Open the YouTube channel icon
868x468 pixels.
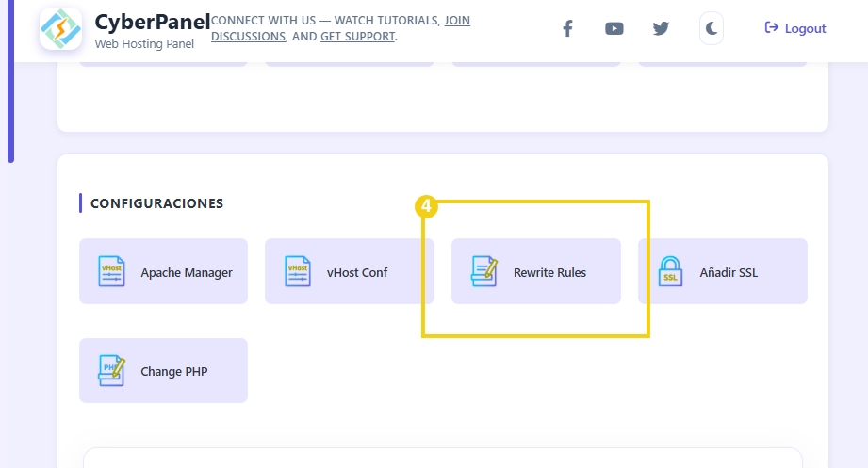(x=614, y=28)
